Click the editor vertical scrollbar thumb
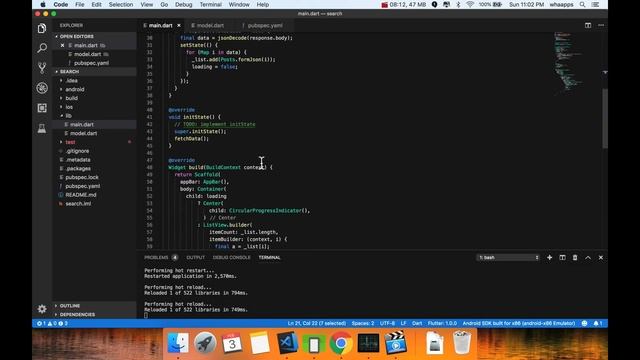 click(x=605, y=118)
